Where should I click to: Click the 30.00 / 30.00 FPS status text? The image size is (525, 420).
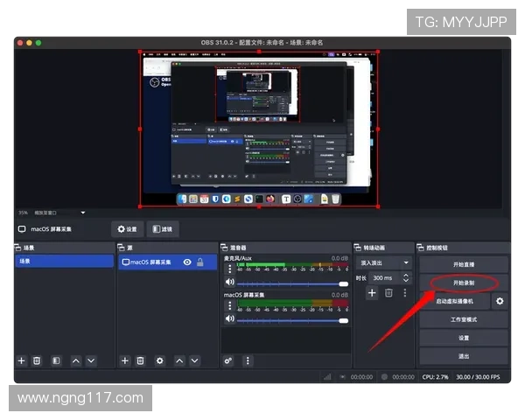pos(478,377)
